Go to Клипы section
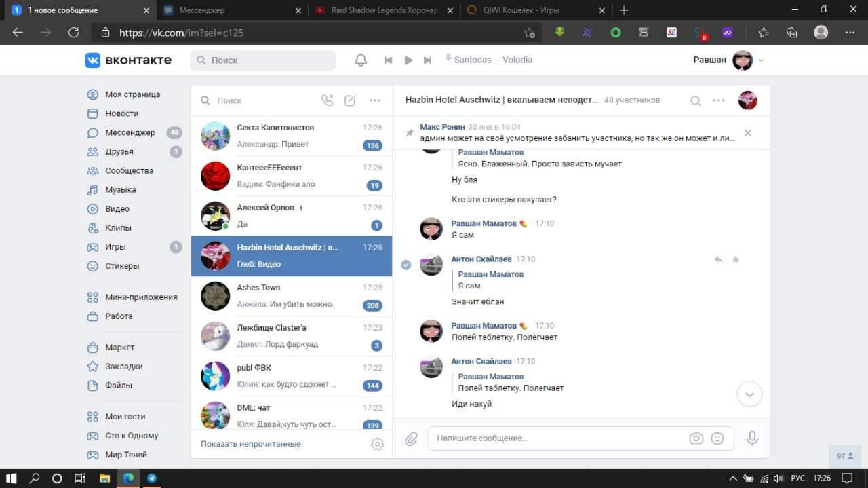This screenshot has height=488, width=868. [118, 227]
